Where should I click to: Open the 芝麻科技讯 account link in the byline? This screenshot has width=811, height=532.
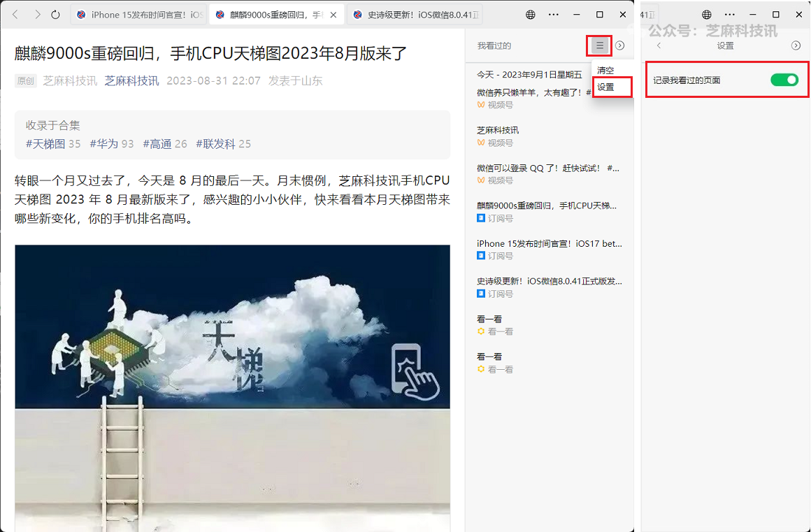pyautogui.click(x=131, y=80)
